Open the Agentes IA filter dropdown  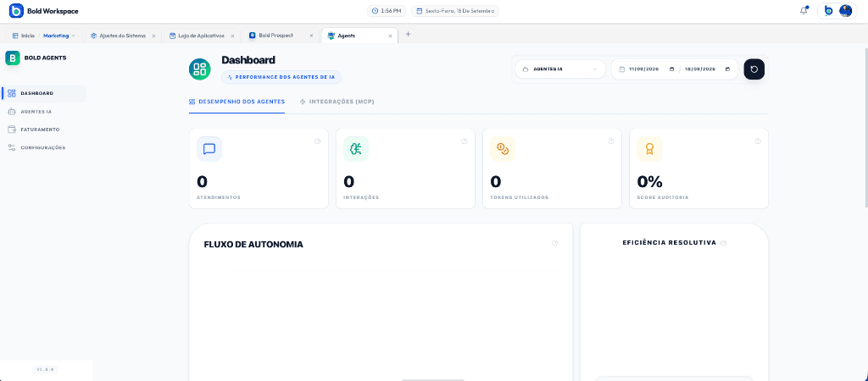click(x=560, y=69)
